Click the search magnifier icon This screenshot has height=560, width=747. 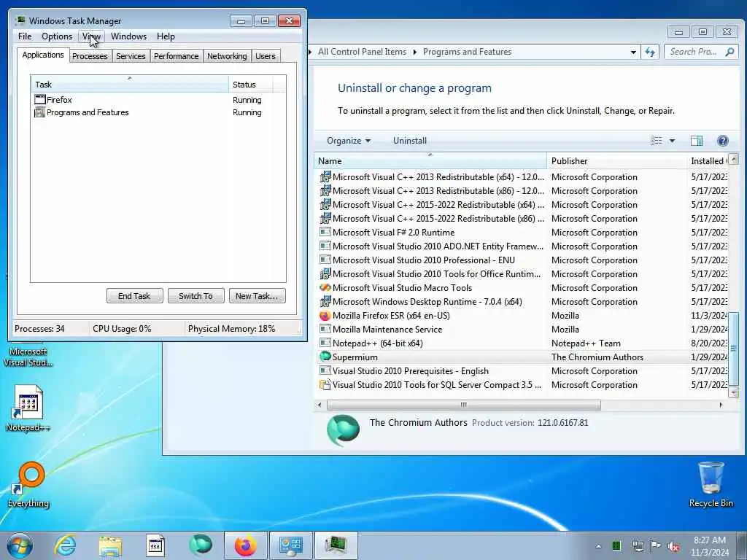click(x=729, y=52)
